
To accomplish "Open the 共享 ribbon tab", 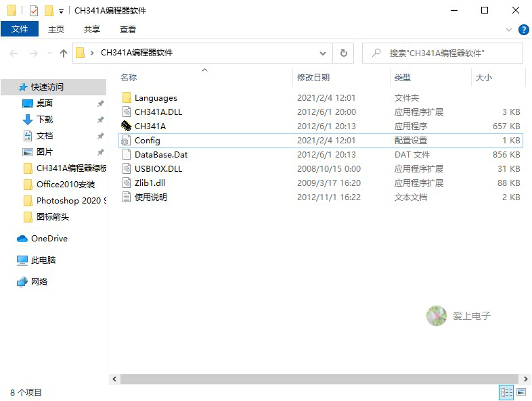I will tap(92, 30).
